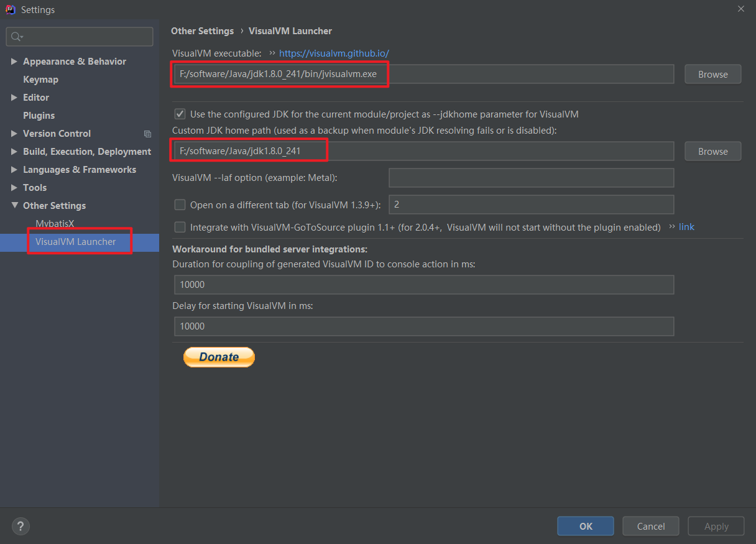Open the Keymap settings page
Image resolution: width=756 pixels, height=544 pixels.
click(x=40, y=80)
